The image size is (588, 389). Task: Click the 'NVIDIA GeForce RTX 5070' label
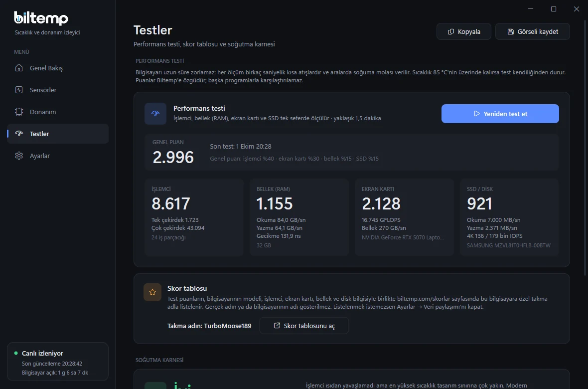point(403,237)
